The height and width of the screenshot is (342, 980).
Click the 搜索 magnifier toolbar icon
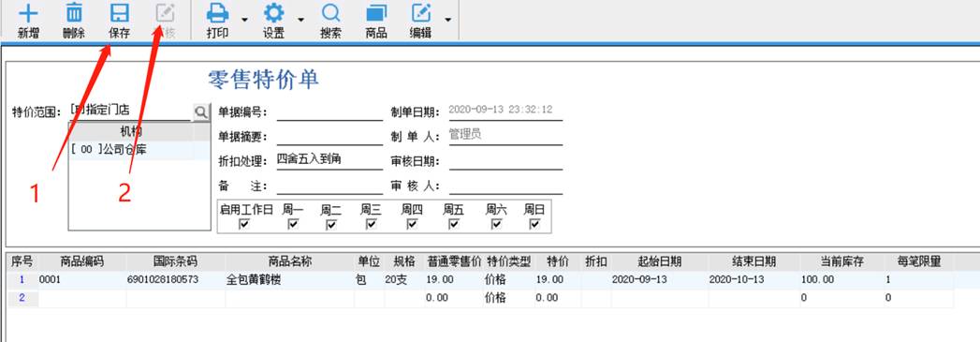coord(330,13)
